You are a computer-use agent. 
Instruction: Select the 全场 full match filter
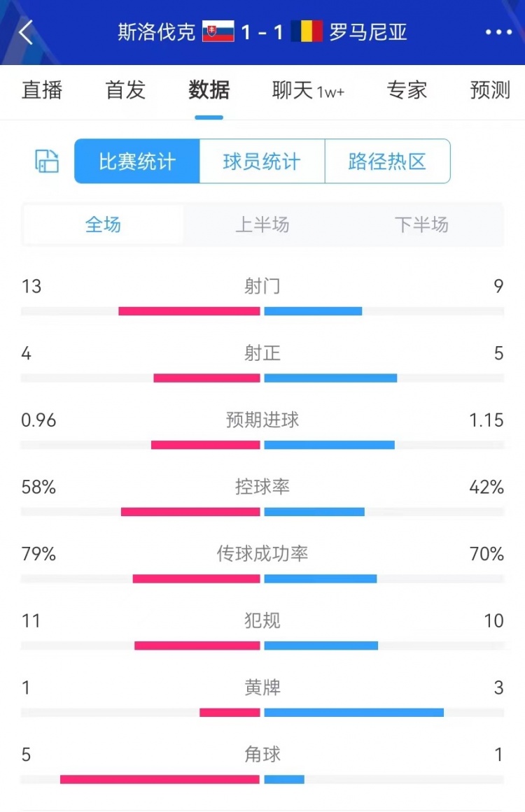103,225
